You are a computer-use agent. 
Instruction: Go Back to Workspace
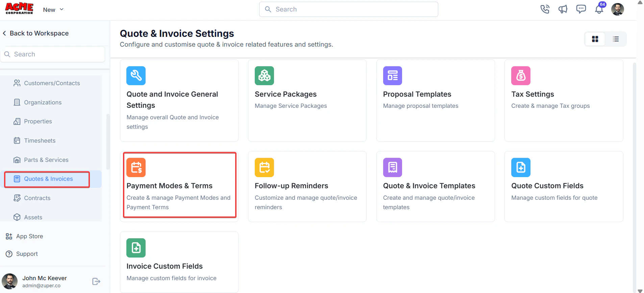tap(35, 33)
